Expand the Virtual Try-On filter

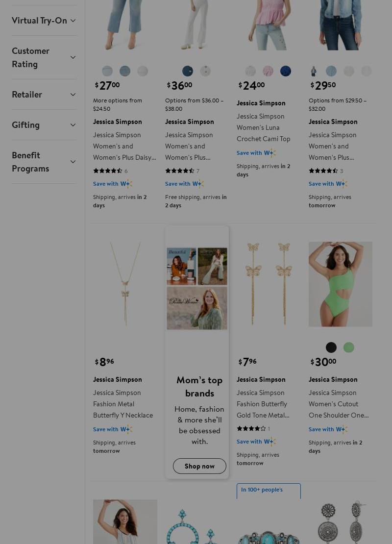[44, 21]
